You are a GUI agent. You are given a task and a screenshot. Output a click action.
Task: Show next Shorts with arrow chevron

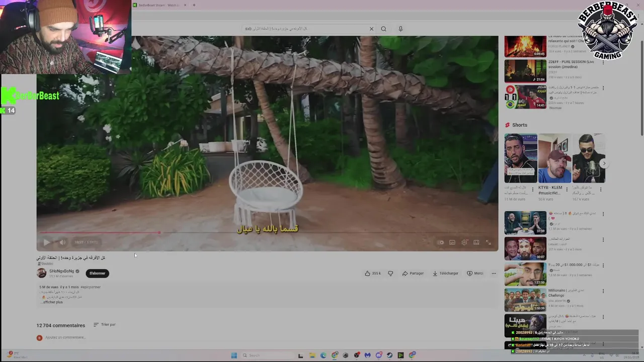pyautogui.click(x=604, y=163)
